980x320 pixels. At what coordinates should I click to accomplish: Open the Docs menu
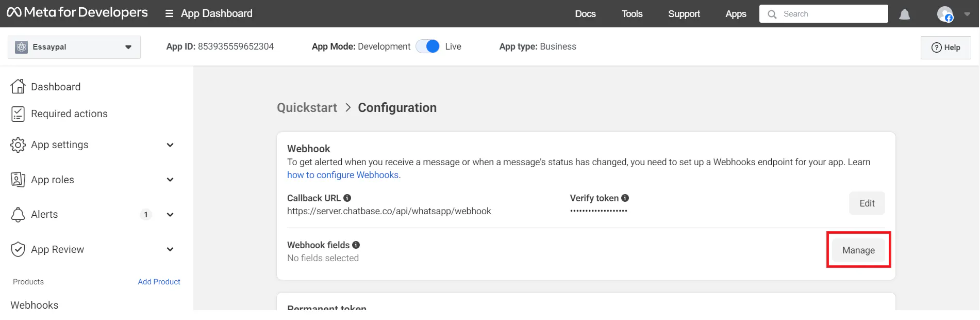click(585, 14)
